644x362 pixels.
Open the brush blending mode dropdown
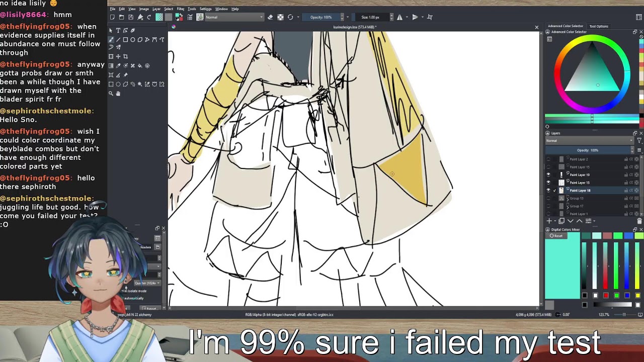coord(234,17)
